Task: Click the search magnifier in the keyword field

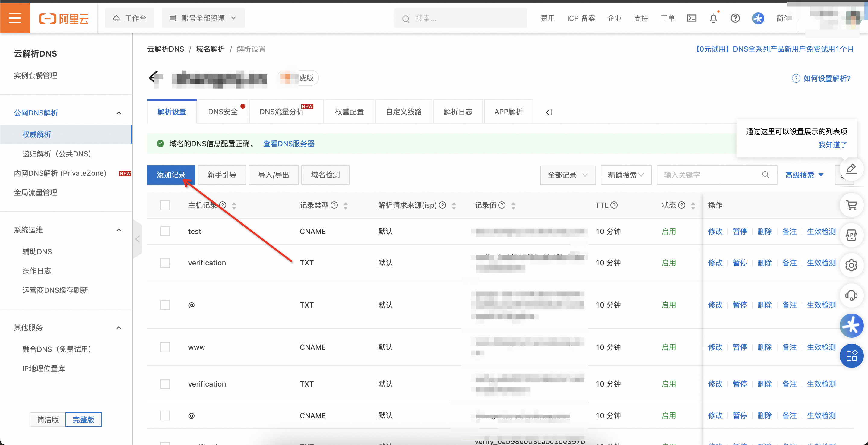Action: coord(765,175)
